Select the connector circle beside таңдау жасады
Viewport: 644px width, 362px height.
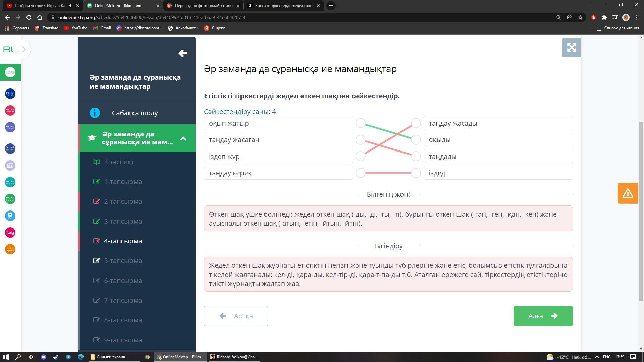(x=416, y=123)
